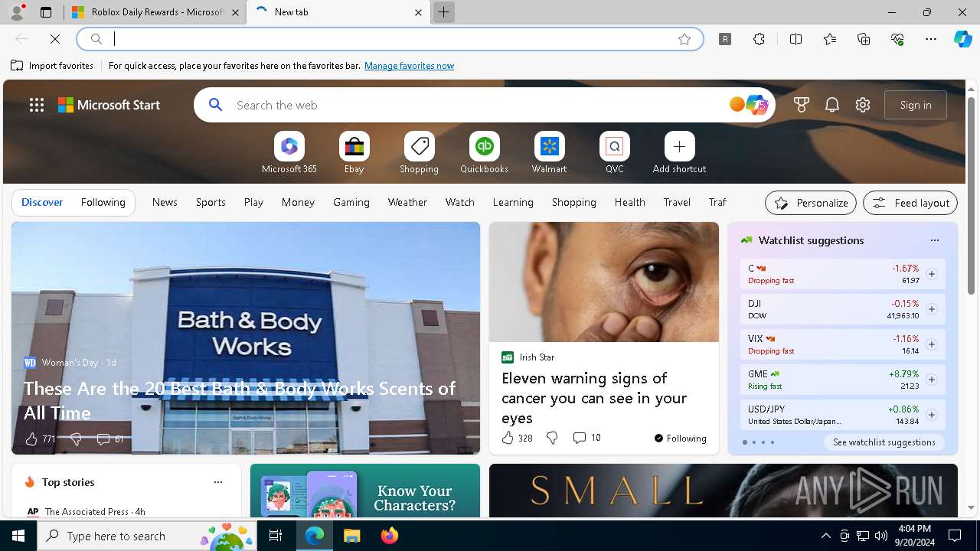980x551 pixels.
Task: Open the notifications bell
Action: click(832, 105)
